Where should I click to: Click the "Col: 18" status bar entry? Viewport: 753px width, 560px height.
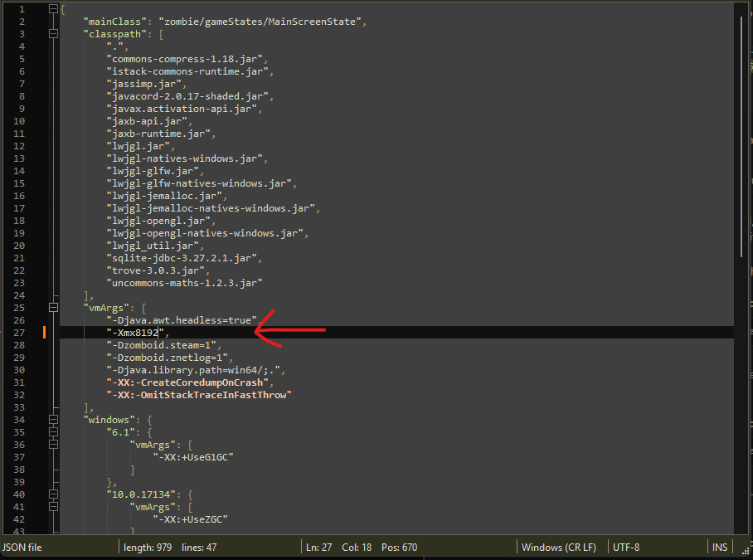pyautogui.click(x=357, y=547)
